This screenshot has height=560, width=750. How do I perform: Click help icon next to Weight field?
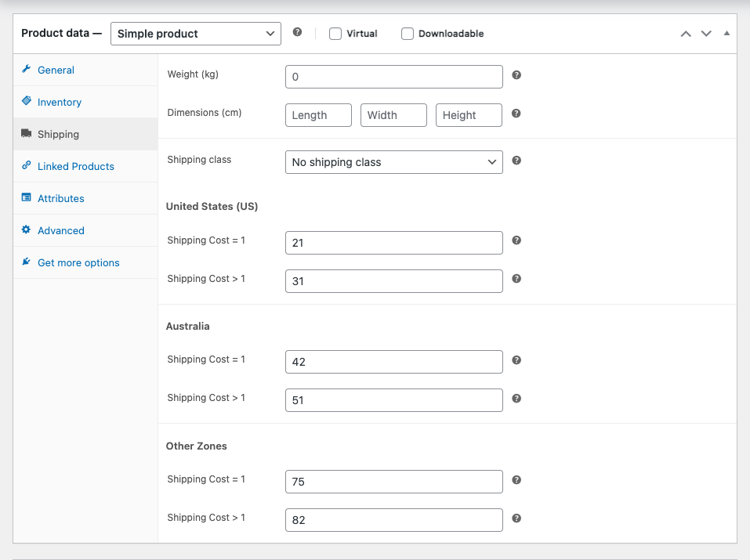click(516, 75)
